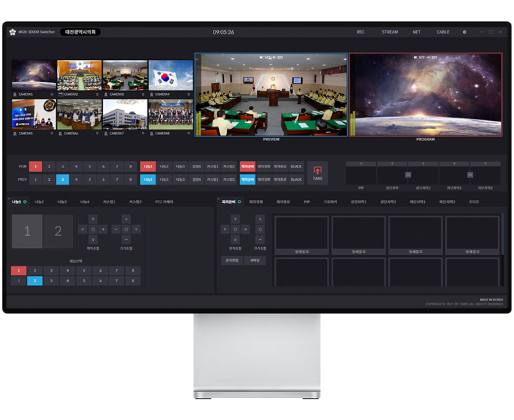Select PREV source 4

click(76, 180)
